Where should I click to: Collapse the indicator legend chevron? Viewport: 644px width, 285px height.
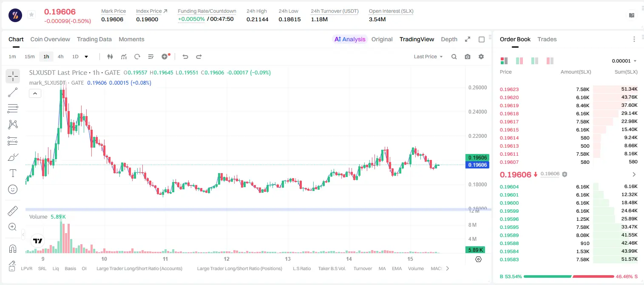35,94
